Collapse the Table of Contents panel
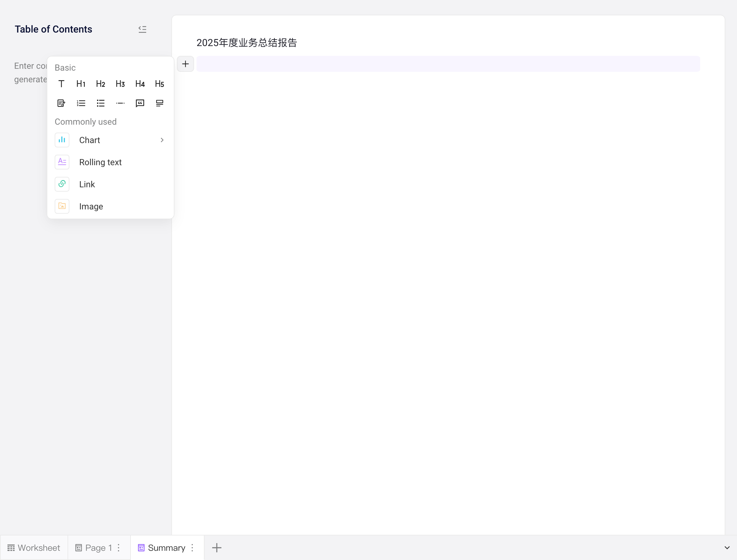This screenshot has width=737, height=560. [x=142, y=29]
